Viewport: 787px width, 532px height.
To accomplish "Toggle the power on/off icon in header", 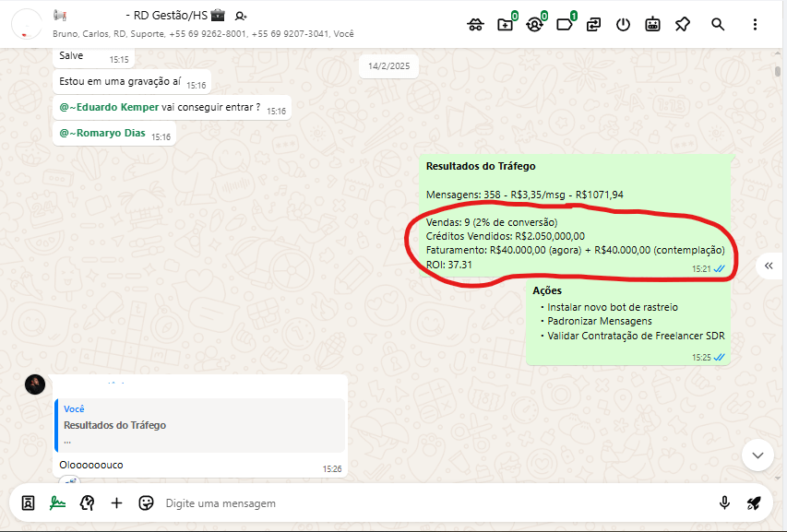I will pyautogui.click(x=623, y=25).
